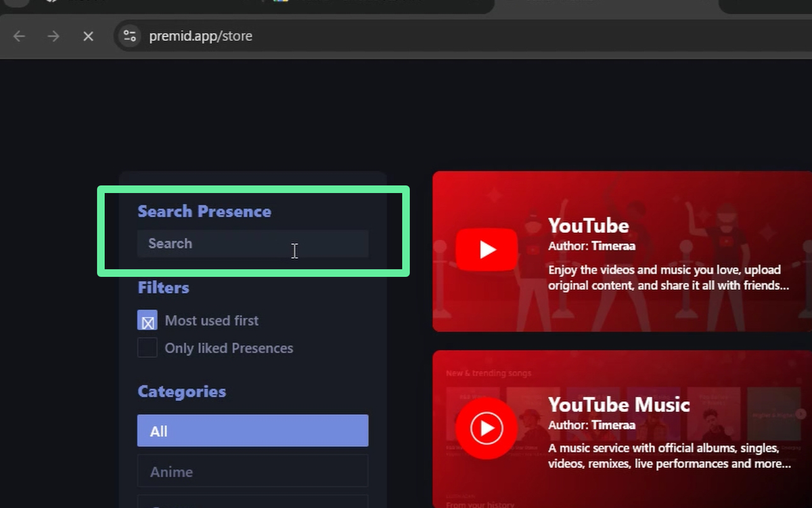Select the All category
This screenshot has height=508, width=812.
(253, 431)
